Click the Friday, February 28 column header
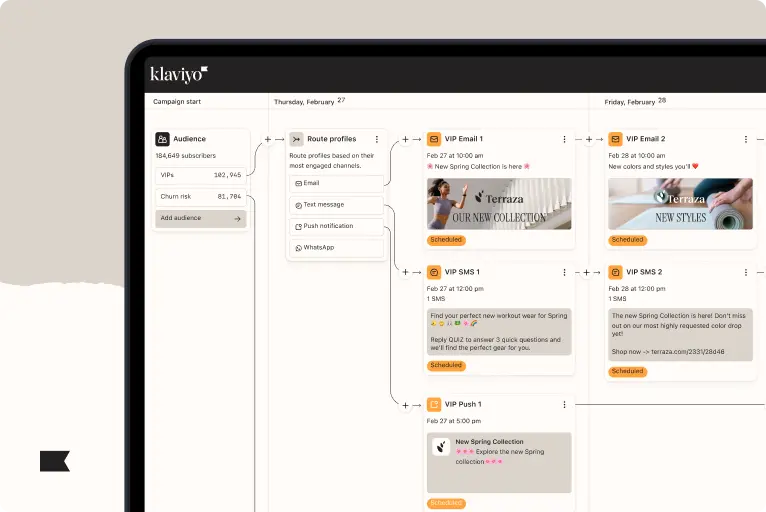 (x=635, y=102)
